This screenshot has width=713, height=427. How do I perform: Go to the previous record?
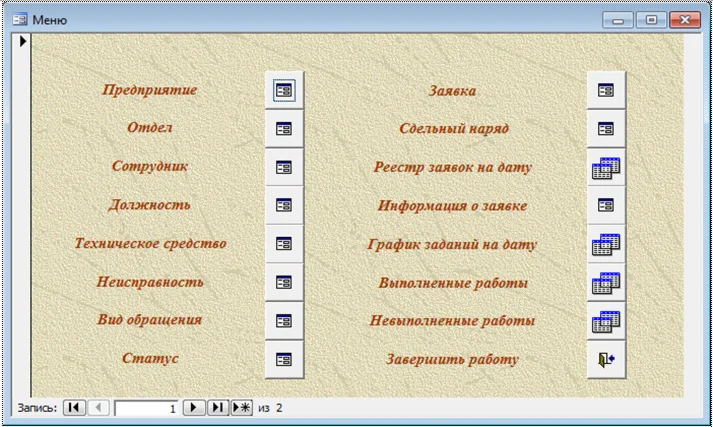pos(98,407)
